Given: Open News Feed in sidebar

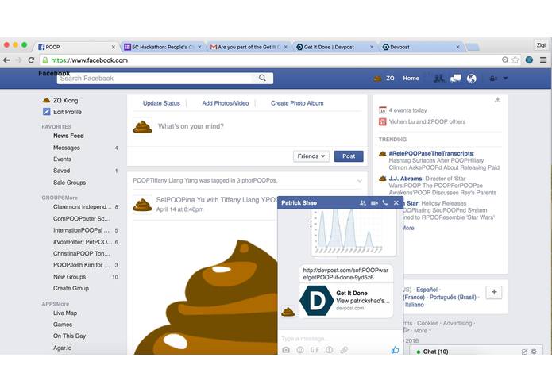Looking at the screenshot, I should [68, 136].
